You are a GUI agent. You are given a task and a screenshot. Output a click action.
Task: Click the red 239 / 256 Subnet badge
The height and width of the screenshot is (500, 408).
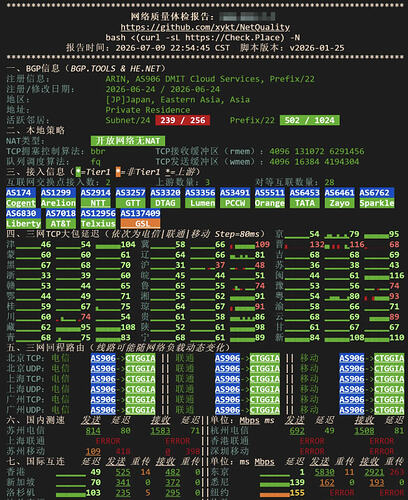pos(183,120)
